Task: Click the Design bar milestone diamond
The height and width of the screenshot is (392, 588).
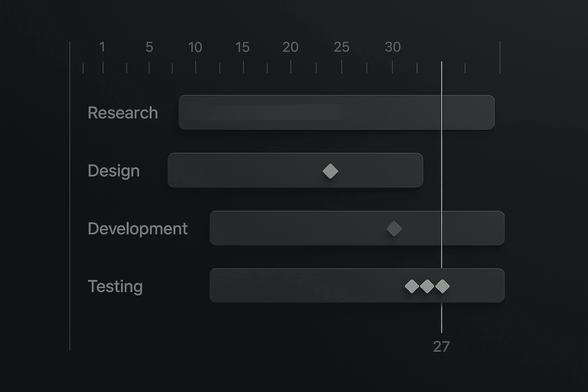Action: tap(330, 171)
